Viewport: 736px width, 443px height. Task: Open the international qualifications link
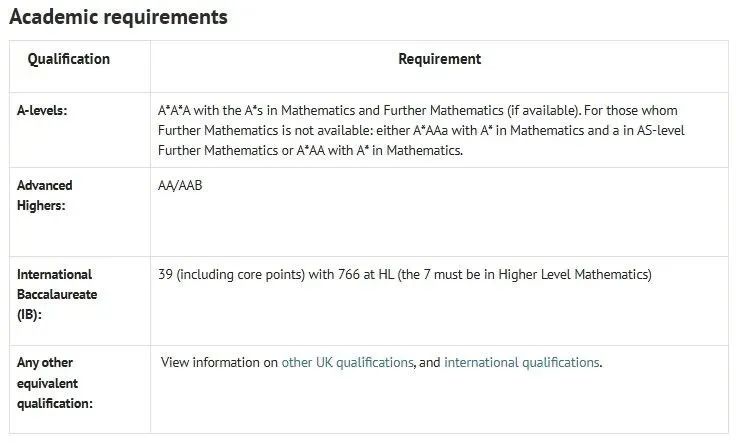tap(521, 362)
